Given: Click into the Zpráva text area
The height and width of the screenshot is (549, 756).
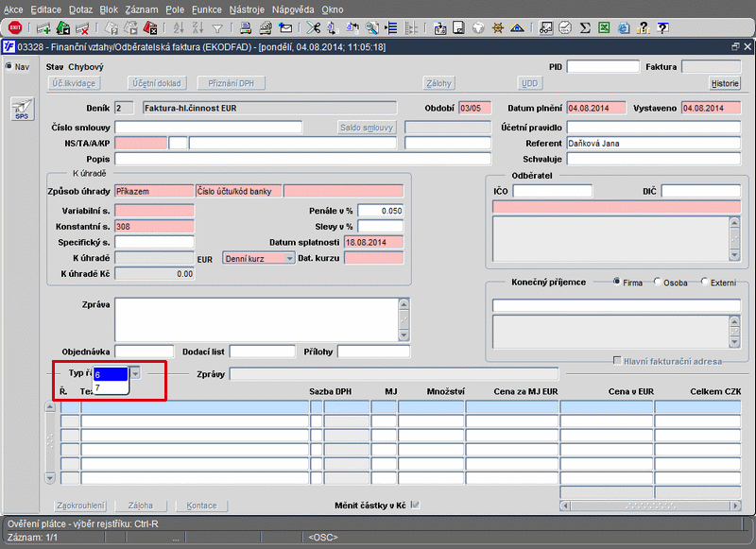Looking at the screenshot, I should pos(255,318).
